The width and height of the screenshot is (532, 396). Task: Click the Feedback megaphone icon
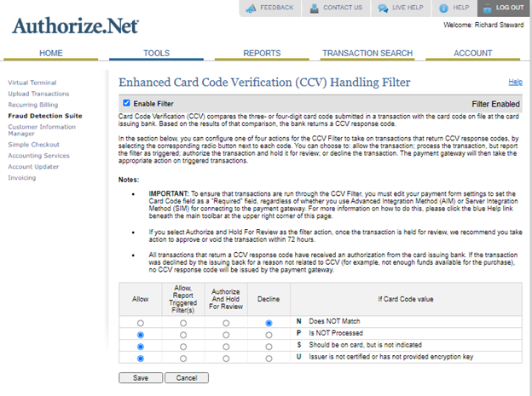point(251,9)
